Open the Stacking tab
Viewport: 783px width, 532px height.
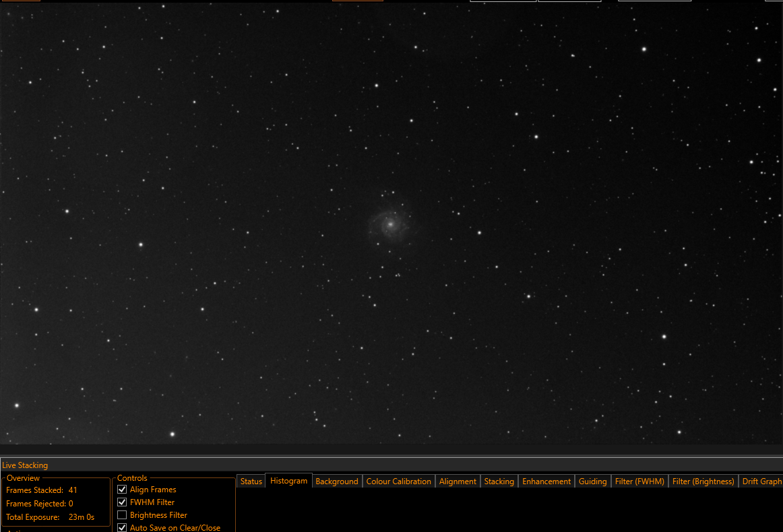click(x=499, y=481)
